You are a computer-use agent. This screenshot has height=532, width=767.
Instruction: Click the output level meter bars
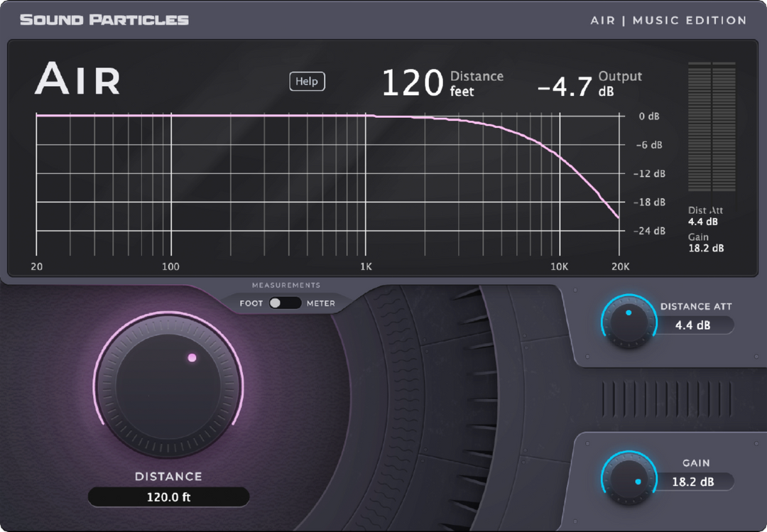[712, 126]
